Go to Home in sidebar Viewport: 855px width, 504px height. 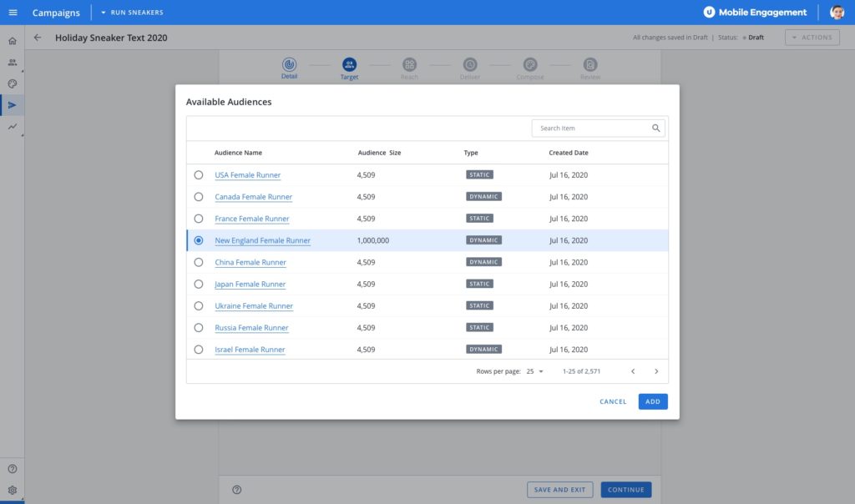12,41
